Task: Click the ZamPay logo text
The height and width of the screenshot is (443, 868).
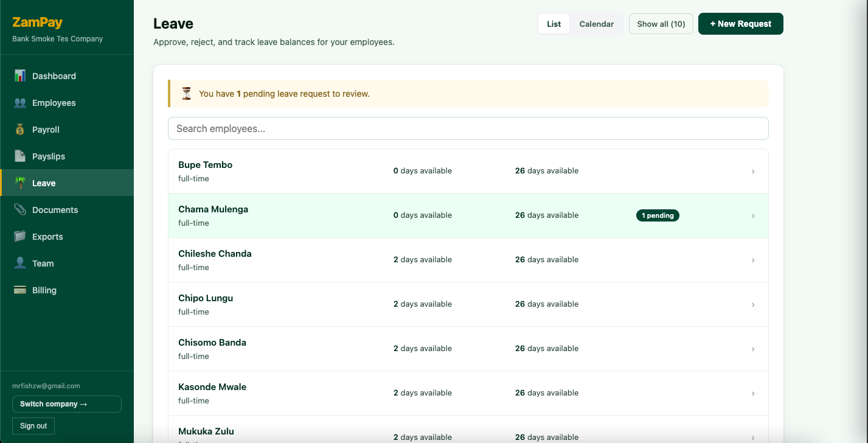Action: [x=37, y=23]
